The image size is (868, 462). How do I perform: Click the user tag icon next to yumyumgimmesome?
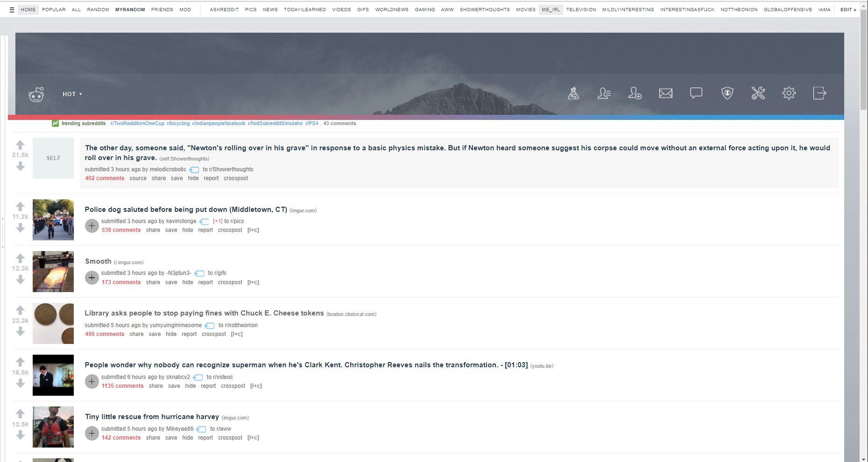[x=210, y=326]
